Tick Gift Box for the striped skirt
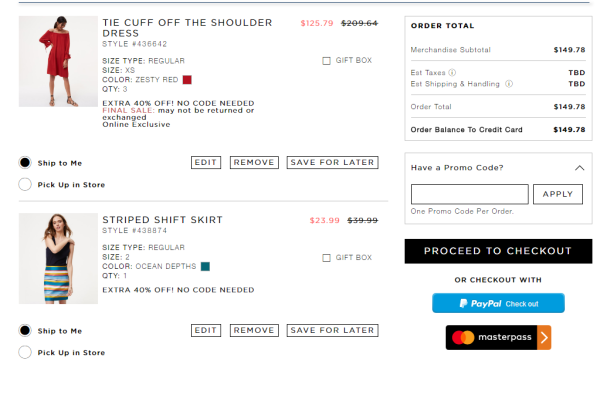 [x=326, y=258]
